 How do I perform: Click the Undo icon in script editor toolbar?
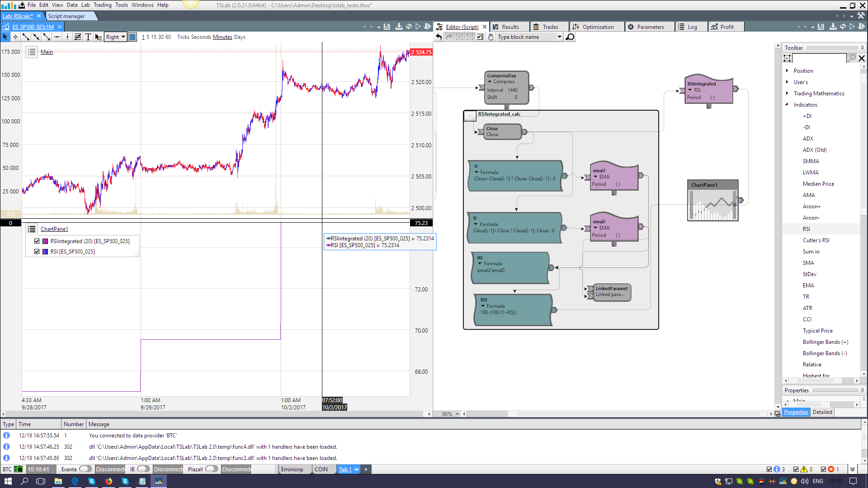(439, 37)
